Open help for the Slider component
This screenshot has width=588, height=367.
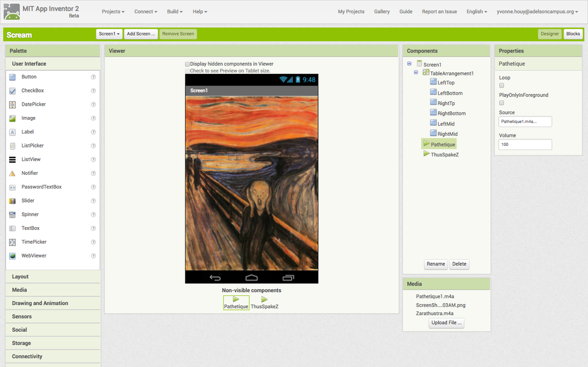point(94,200)
